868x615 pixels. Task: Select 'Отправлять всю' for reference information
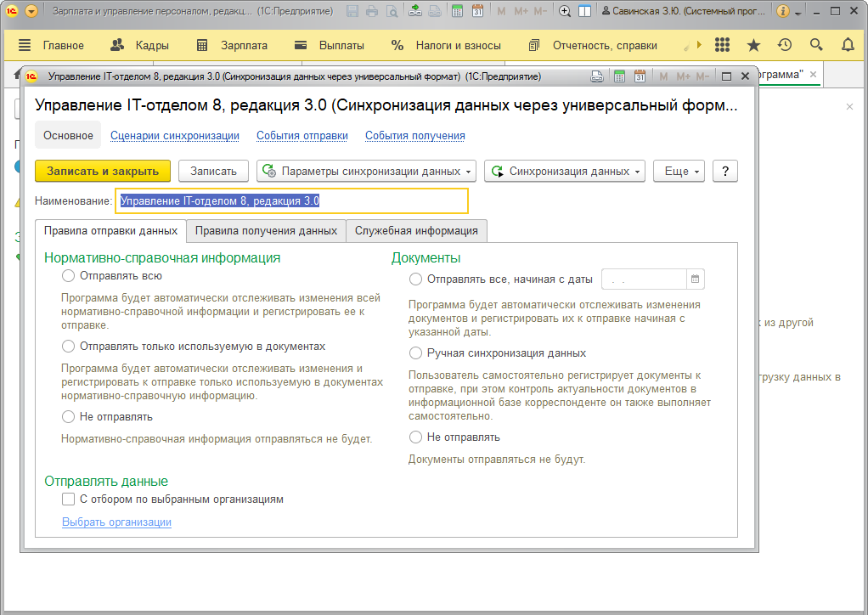pyautogui.click(x=69, y=275)
